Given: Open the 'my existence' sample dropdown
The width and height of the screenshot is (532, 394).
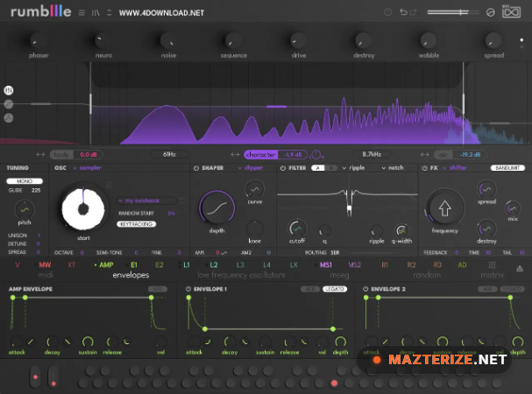Looking at the screenshot, I should (x=147, y=201).
